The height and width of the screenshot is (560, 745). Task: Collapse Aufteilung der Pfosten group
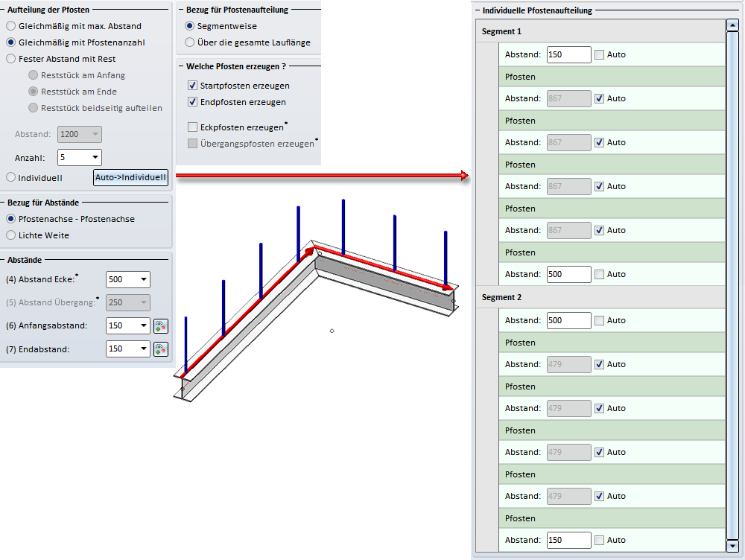tap(3, 10)
